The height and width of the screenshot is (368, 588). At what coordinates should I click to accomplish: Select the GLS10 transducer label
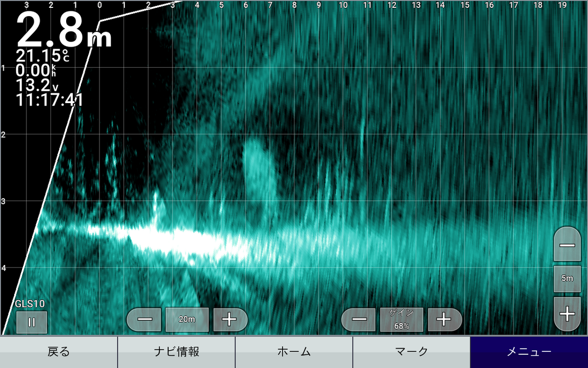[x=30, y=304]
